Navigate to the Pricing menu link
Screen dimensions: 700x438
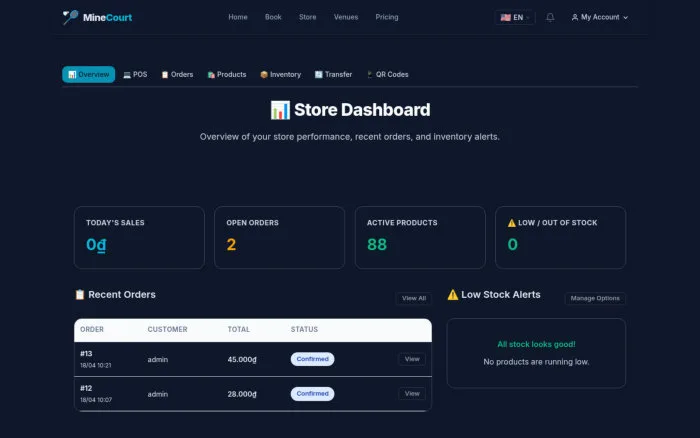coord(387,17)
